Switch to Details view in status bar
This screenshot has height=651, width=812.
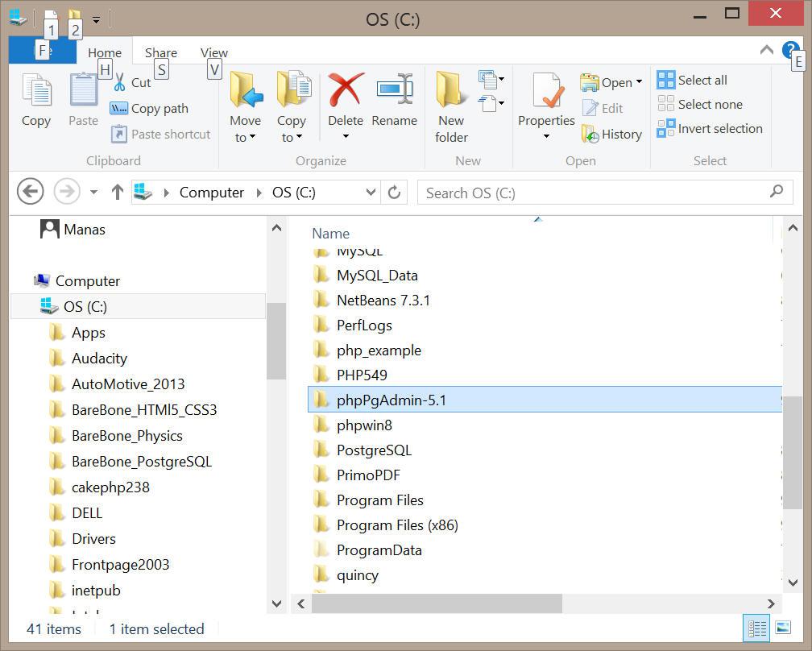[756, 628]
